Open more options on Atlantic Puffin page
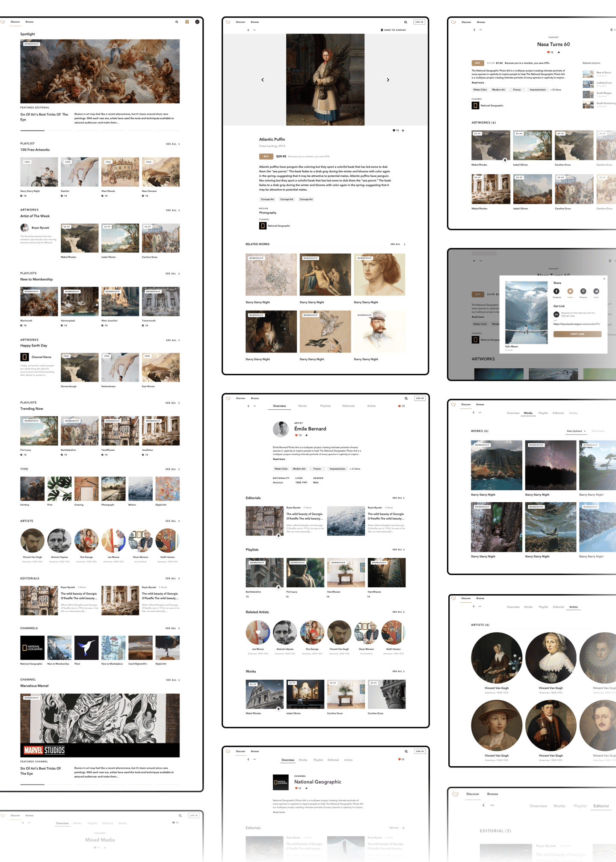 [x=255, y=30]
